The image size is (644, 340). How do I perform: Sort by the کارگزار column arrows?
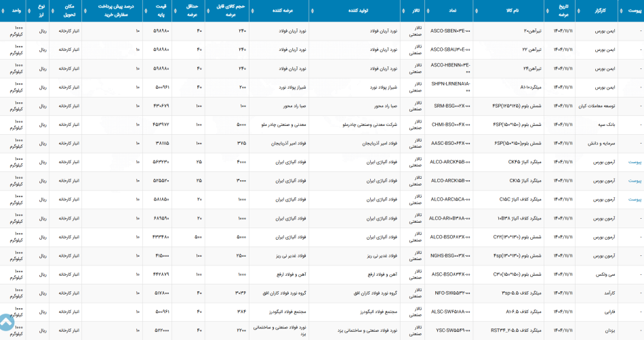(x=578, y=11)
